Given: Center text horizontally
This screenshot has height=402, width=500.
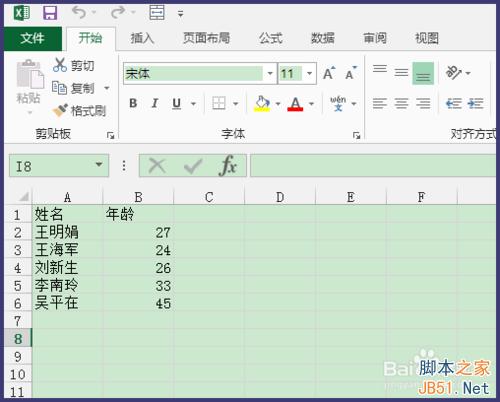Looking at the screenshot, I should tap(401, 104).
